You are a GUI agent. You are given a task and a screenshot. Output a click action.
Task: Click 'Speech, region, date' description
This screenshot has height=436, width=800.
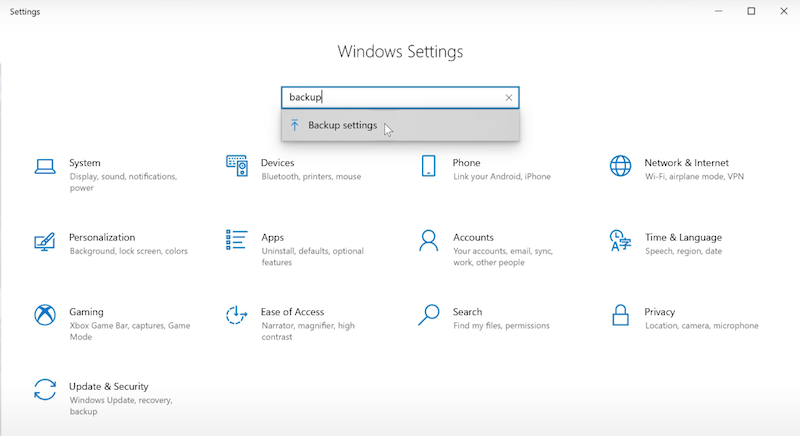coord(683,251)
